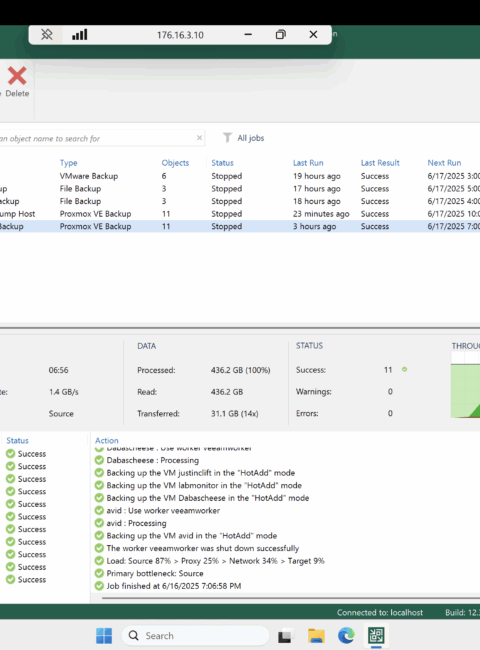Select Proxmox VE Backup run 3 hours ago
This screenshot has height=650, width=480.
(240, 226)
